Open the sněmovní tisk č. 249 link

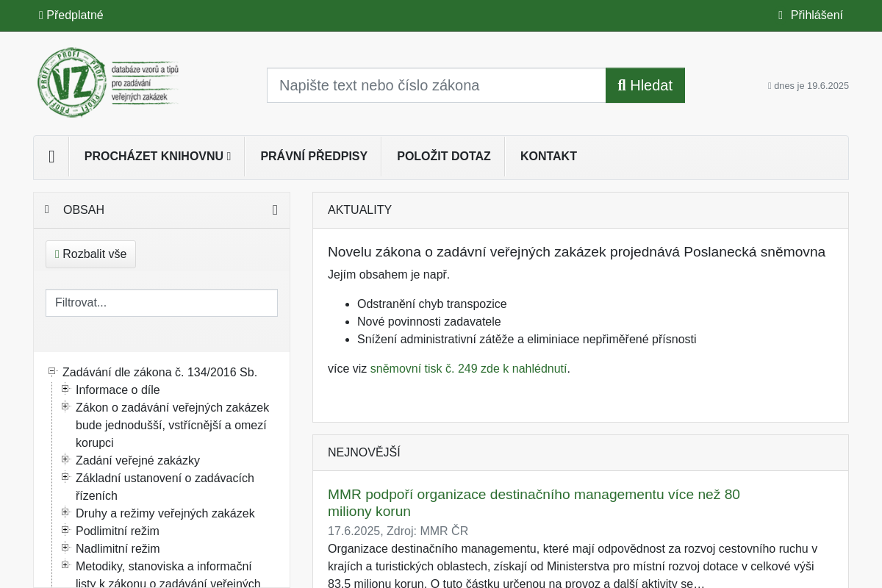(468, 369)
